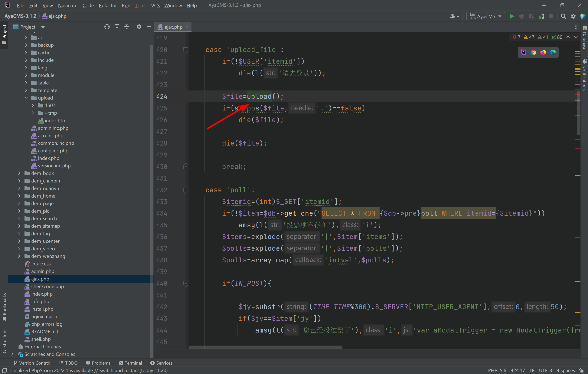Open IDE settings gear in toolbar
Screen dimensions: 588x374
(573, 16)
